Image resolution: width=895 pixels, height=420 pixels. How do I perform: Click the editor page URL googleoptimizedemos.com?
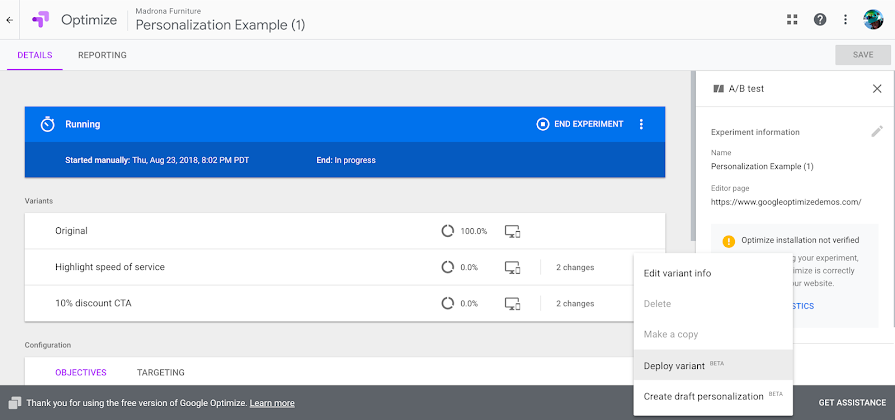785,201
